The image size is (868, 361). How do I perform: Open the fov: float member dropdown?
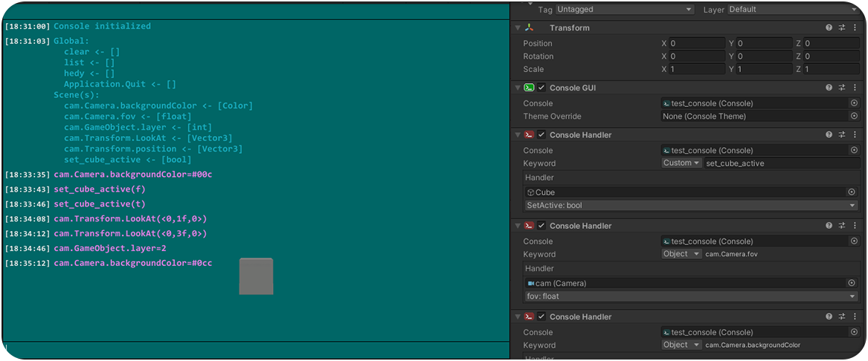[x=691, y=296]
